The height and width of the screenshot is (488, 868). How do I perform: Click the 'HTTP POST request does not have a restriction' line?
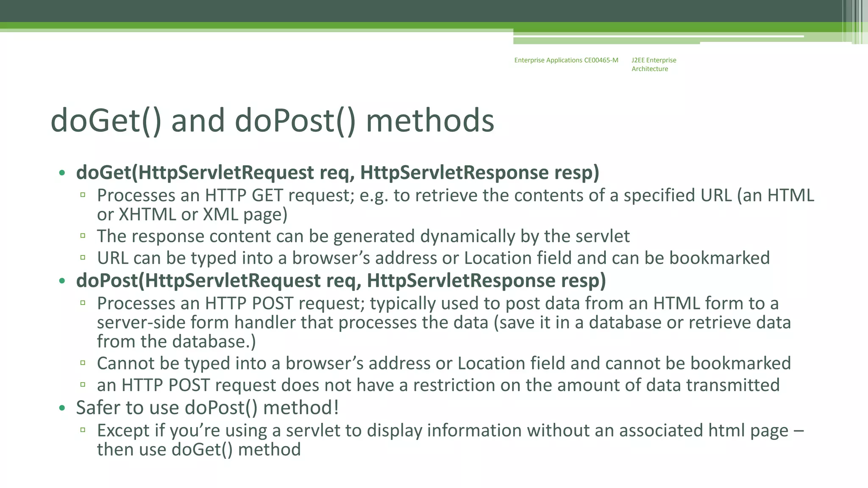click(x=438, y=385)
